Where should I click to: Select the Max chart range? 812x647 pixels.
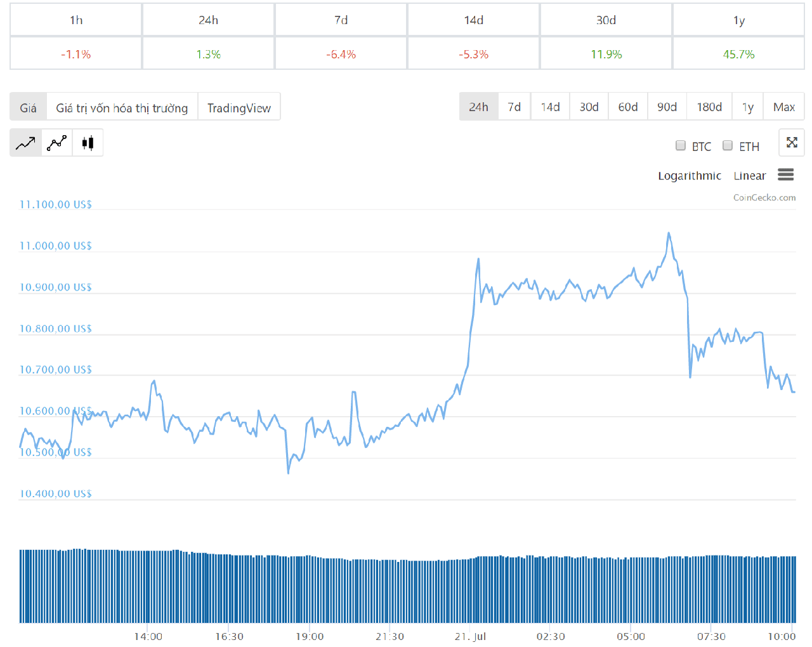tap(784, 107)
